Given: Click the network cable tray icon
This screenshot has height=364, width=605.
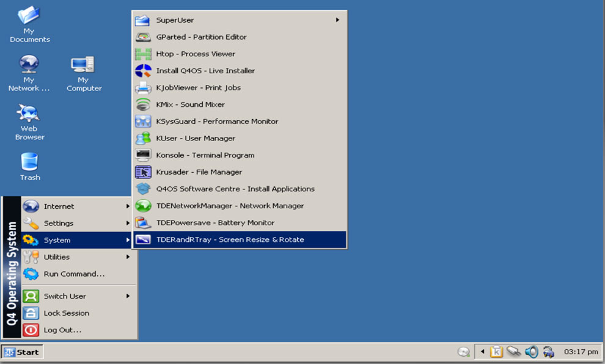Looking at the screenshot, I should point(514,351).
